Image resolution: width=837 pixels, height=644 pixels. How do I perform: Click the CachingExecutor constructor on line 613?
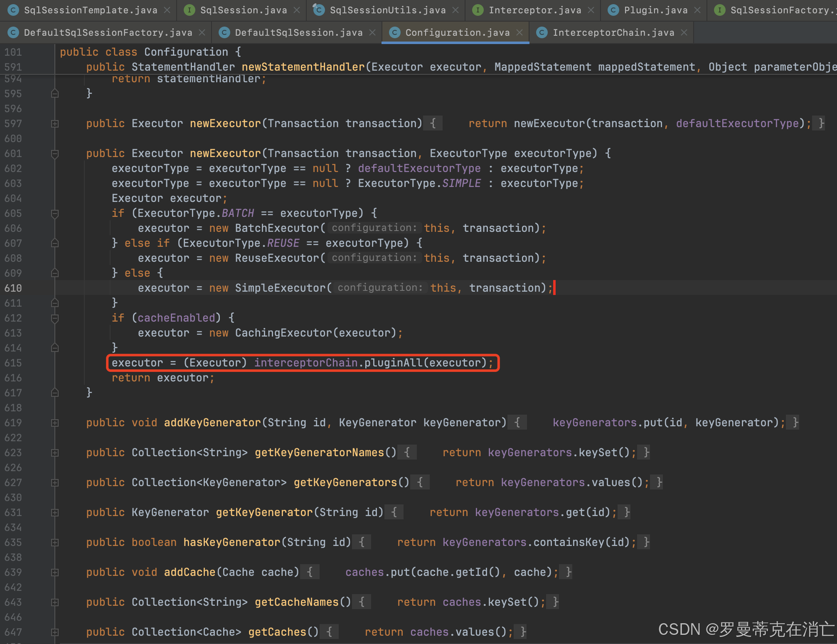pyautogui.click(x=283, y=333)
